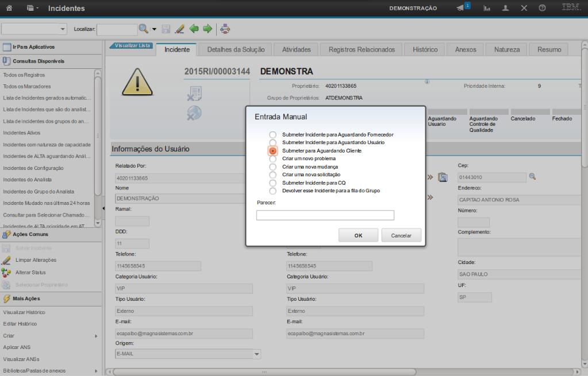This screenshot has height=376, width=588.
Task: Expand the Criar submenu arrow
Action: (95, 336)
